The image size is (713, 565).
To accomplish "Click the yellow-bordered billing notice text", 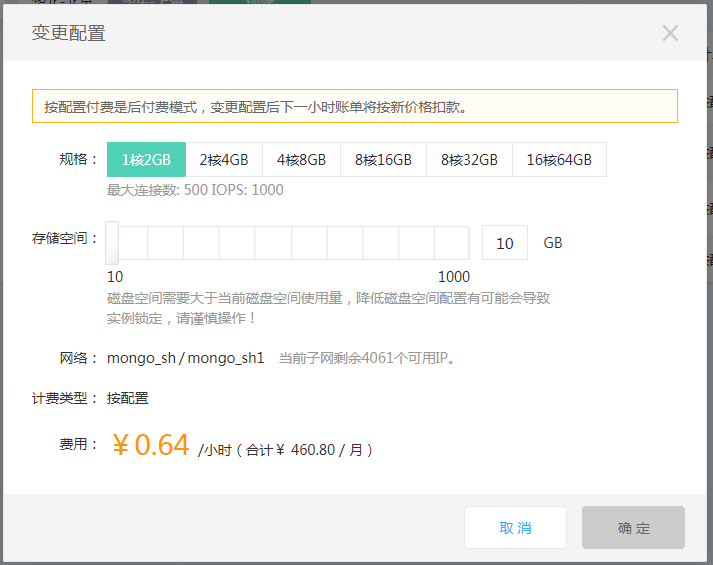I will pyautogui.click(x=256, y=107).
